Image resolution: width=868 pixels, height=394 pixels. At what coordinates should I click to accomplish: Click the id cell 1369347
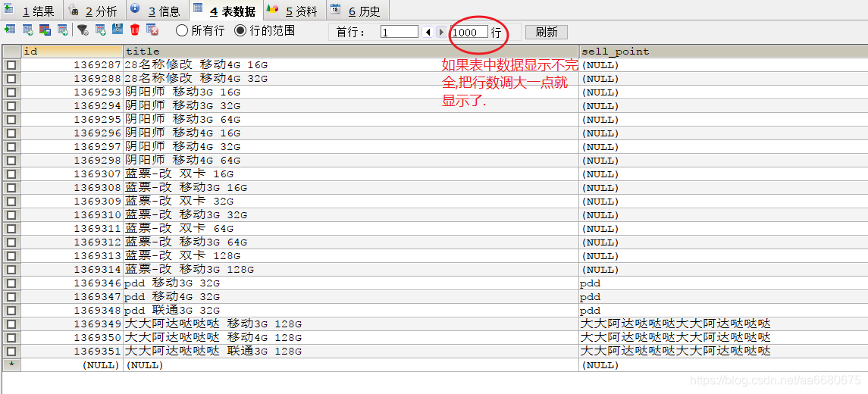(x=72, y=297)
